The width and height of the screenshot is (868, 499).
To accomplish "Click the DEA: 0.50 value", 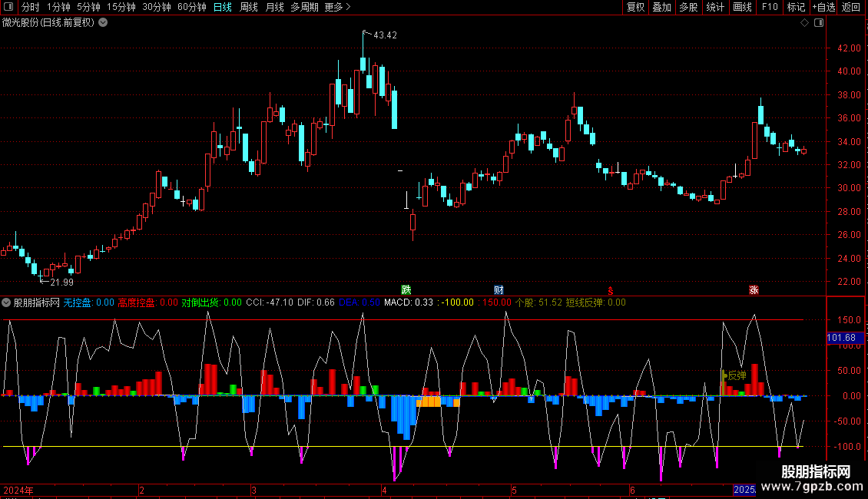I will 359,302.
